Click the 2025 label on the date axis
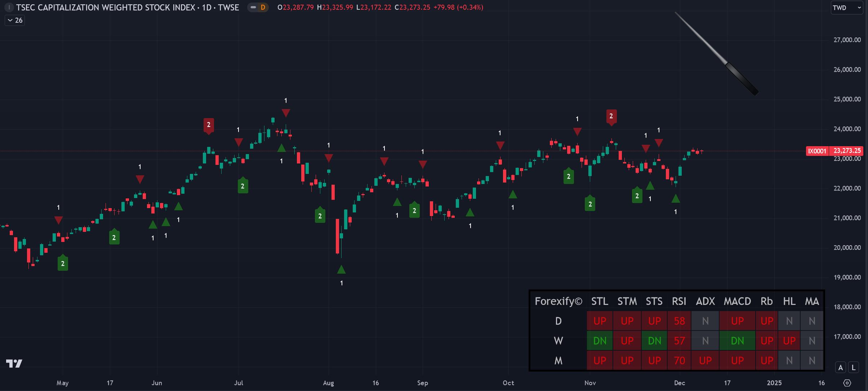 tap(775, 383)
